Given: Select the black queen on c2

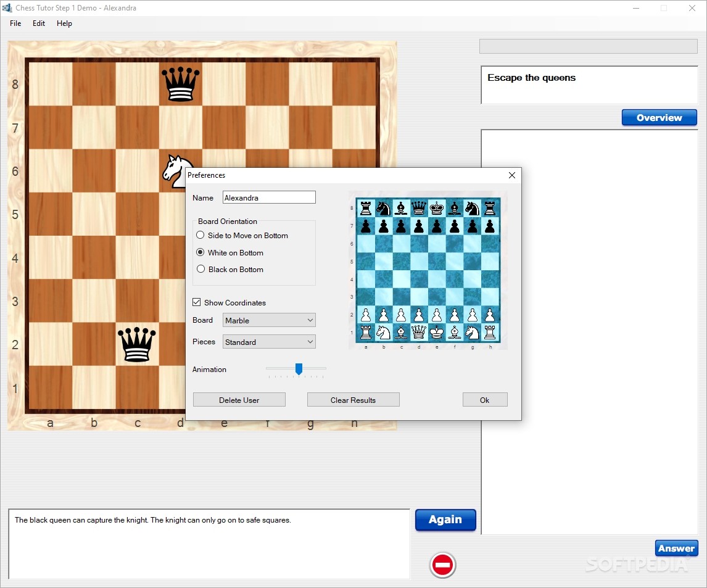Looking at the screenshot, I should 136,344.
